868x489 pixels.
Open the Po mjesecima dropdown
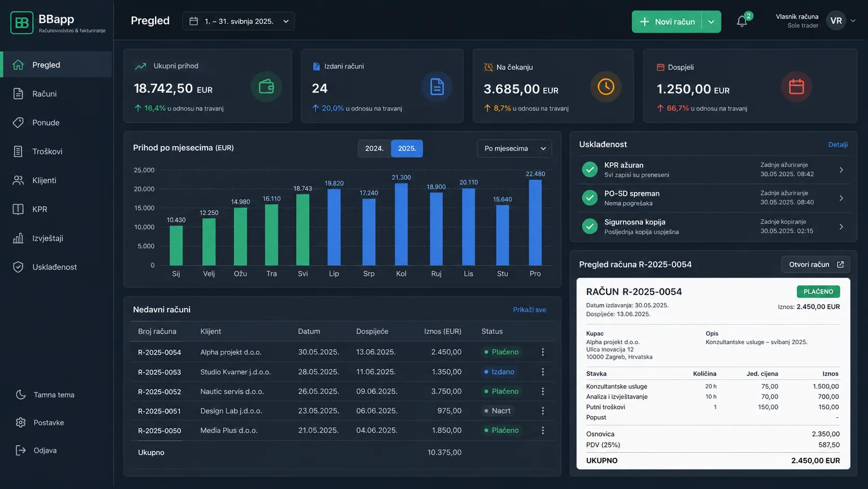(x=514, y=149)
